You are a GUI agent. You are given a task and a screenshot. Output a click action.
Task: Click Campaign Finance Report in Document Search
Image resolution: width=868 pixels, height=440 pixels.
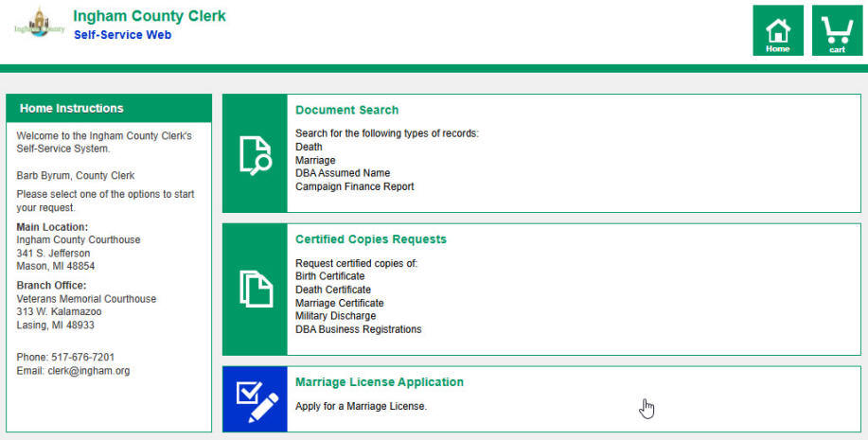(x=354, y=186)
